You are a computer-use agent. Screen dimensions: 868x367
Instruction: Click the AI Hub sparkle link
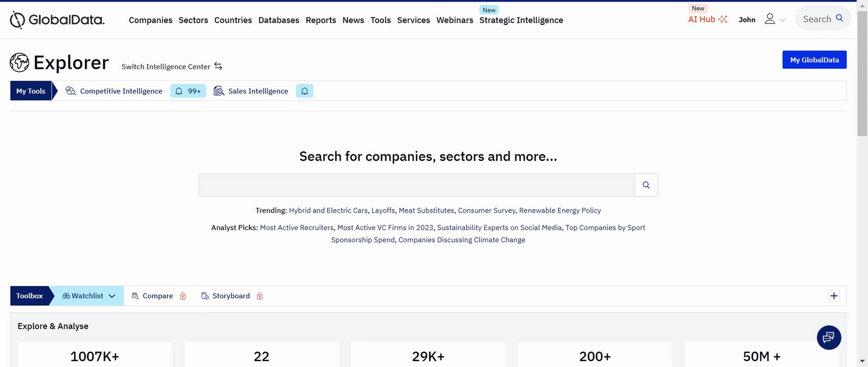(707, 19)
